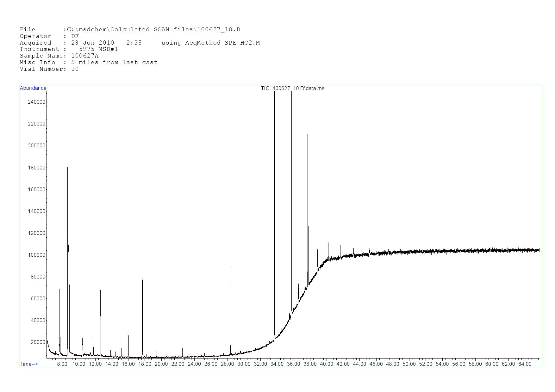
Task: Click the Vial Number: 10 line
Action: (49, 69)
